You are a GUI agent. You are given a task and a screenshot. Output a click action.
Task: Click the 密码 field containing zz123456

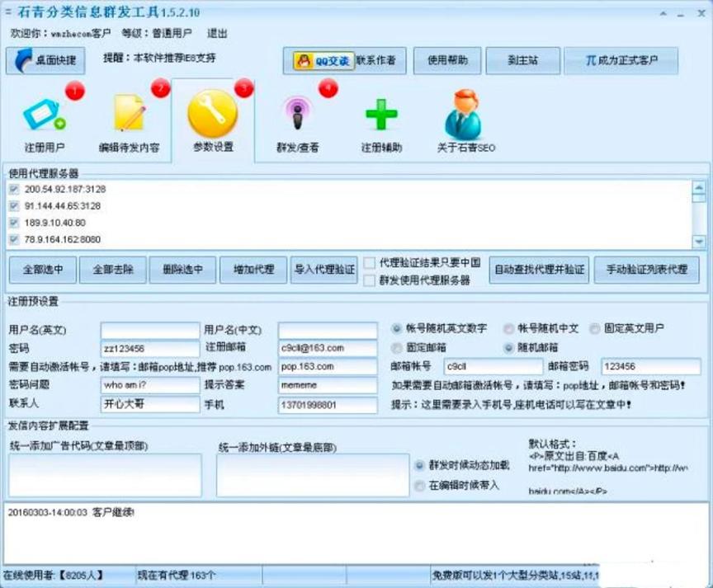point(150,349)
